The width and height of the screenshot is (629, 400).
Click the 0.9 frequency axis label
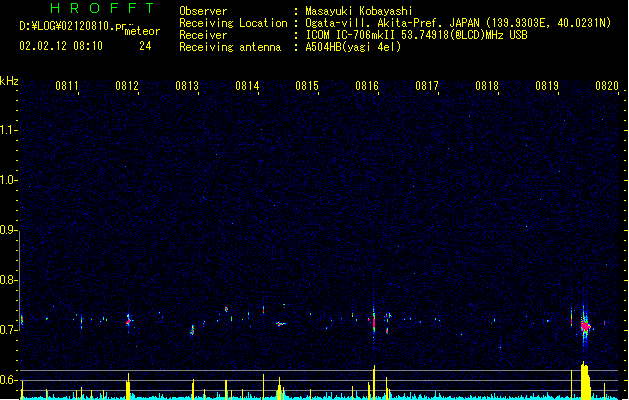pos(9,230)
